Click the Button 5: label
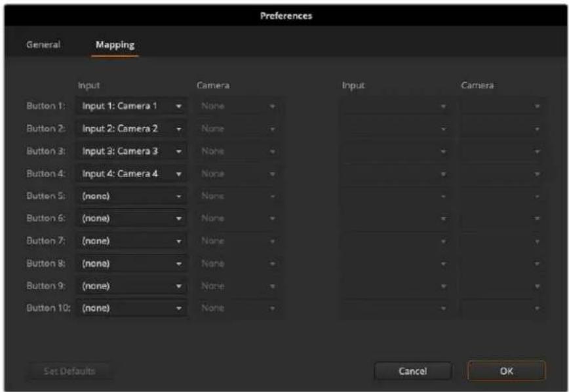This screenshot has width=569, height=392. [46, 196]
